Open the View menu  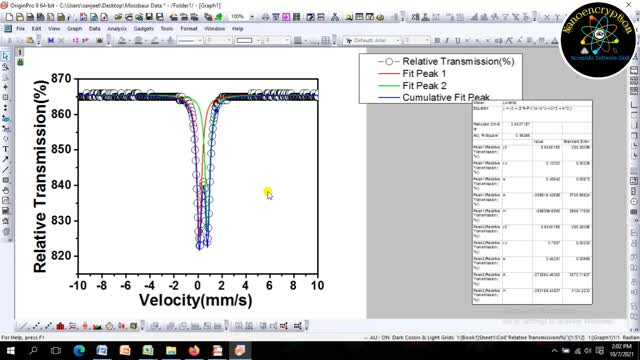(54, 29)
